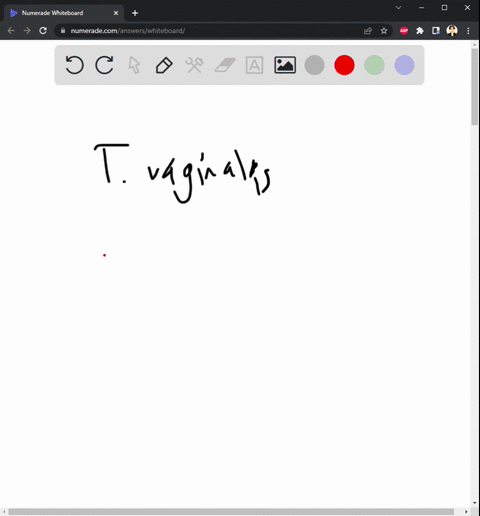
Task: Open the extensions puzzle menu
Action: [420, 31]
